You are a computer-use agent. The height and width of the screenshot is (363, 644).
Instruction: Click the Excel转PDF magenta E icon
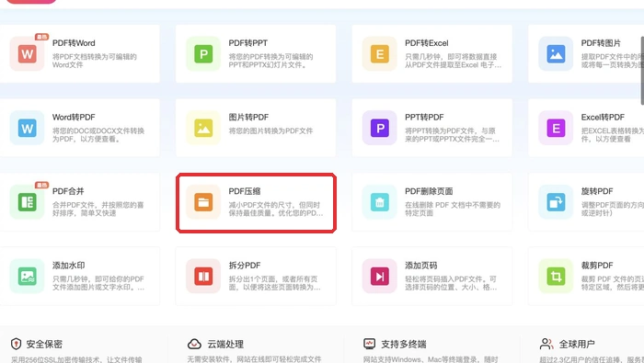click(x=556, y=128)
